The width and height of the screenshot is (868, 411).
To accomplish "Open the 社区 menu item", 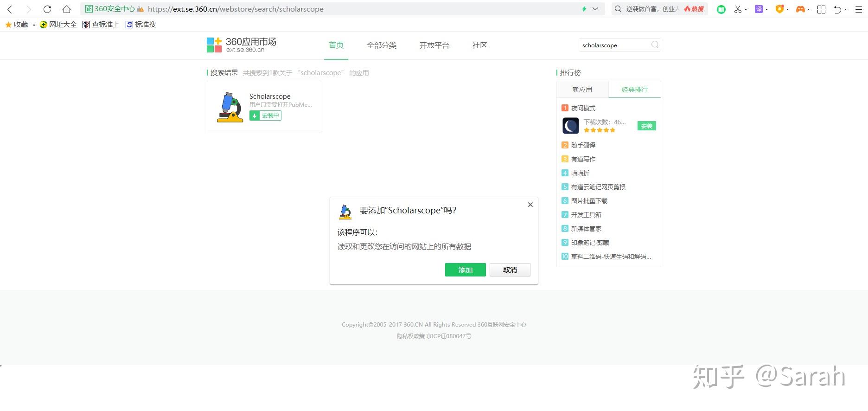I will (479, 45).
